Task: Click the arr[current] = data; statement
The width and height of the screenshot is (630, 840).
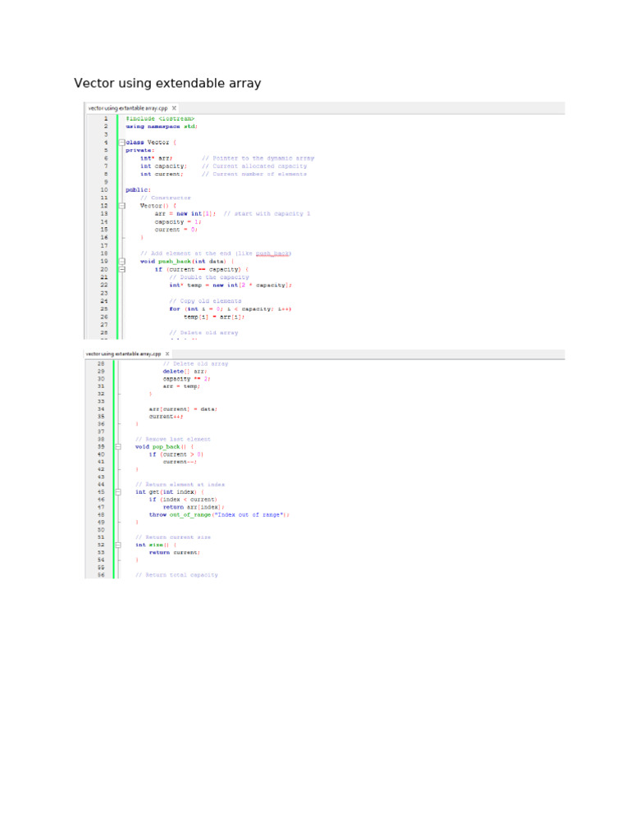Action: click(x=183, y=409)
